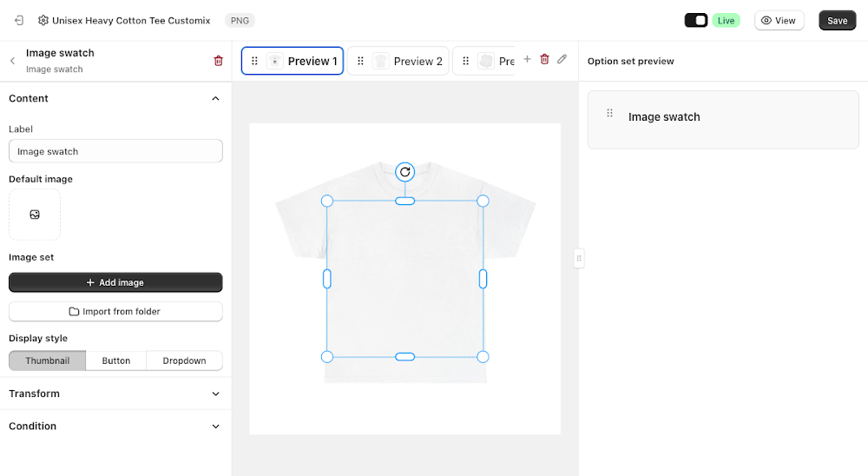Save the customization

[x=837, y=21]
